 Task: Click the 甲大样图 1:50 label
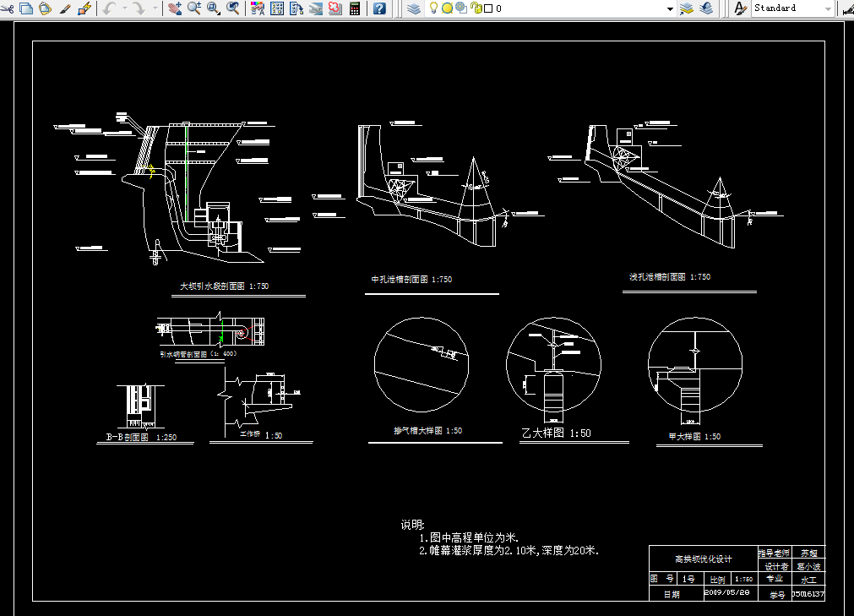(694, 437)
